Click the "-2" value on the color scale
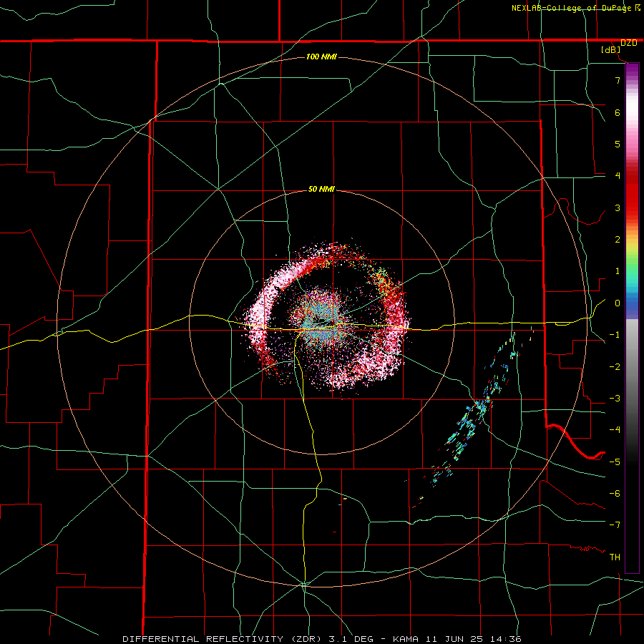This screenshot has width=644, height=644. (615, 367)
